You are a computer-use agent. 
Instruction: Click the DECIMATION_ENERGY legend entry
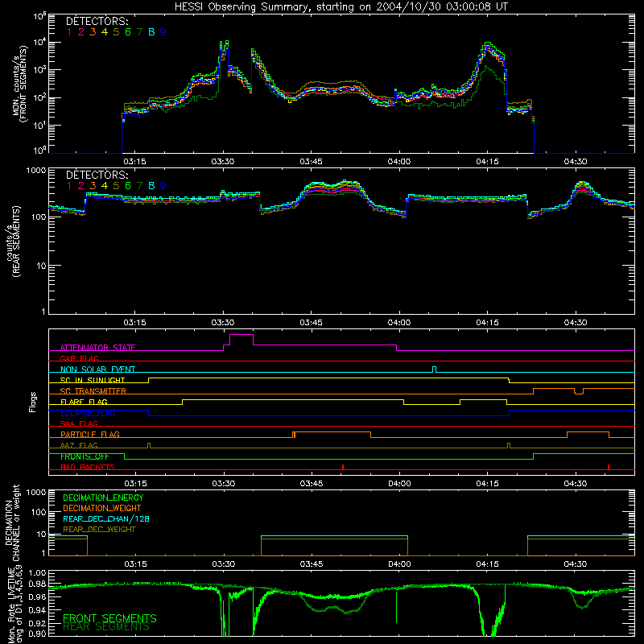pyautogui.click(x=103, y=497)
